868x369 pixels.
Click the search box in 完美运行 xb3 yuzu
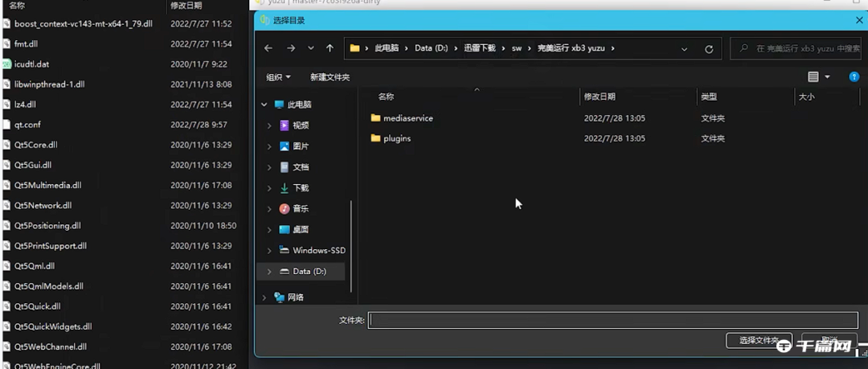(797, 49)
